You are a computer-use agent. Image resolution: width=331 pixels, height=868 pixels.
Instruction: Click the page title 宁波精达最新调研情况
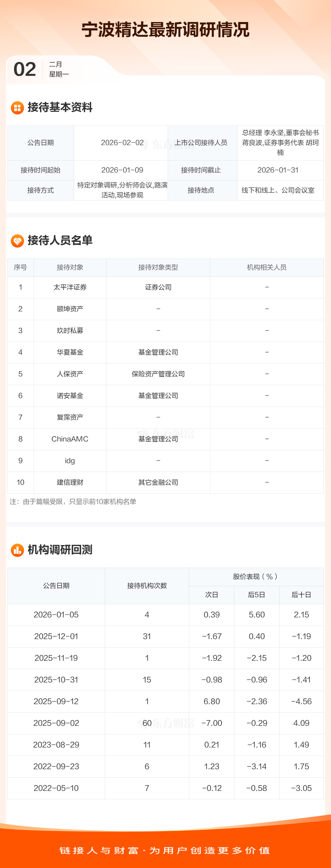click(x=165, y=30)
